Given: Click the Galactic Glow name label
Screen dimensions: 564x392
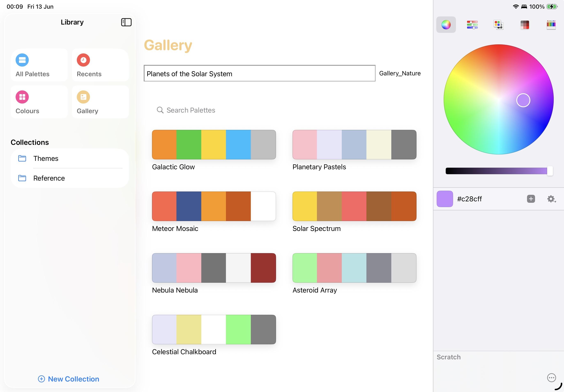Looking at the screenshot, I should pos(173,167).
